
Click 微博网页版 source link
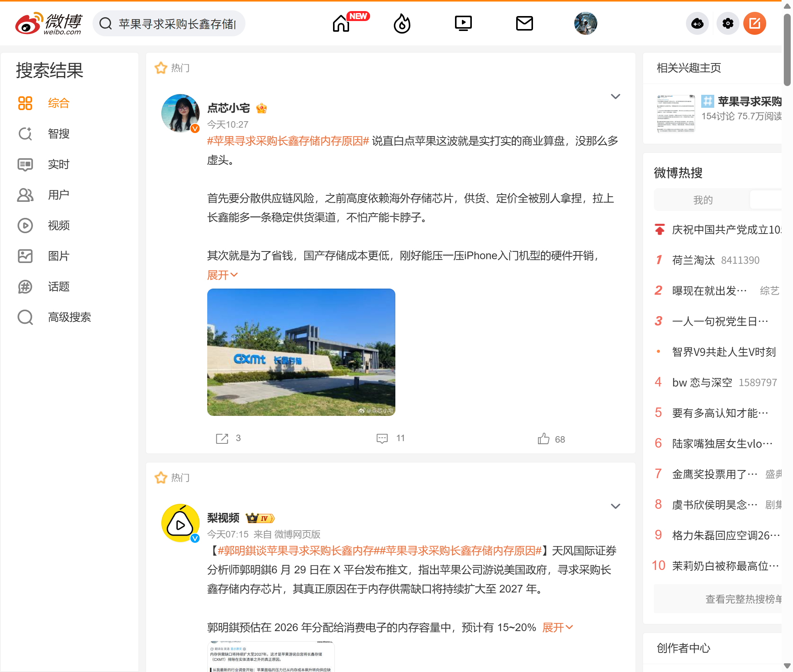point(297,534)
